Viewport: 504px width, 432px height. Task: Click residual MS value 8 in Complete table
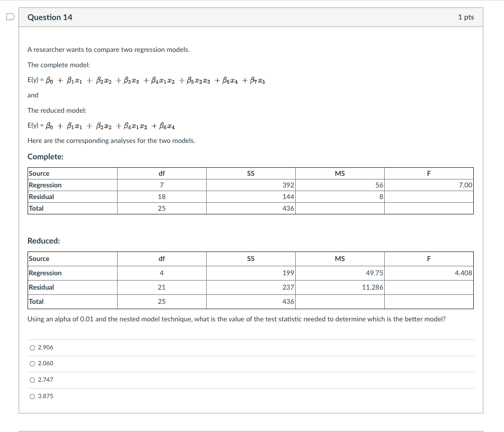point(340,196)
